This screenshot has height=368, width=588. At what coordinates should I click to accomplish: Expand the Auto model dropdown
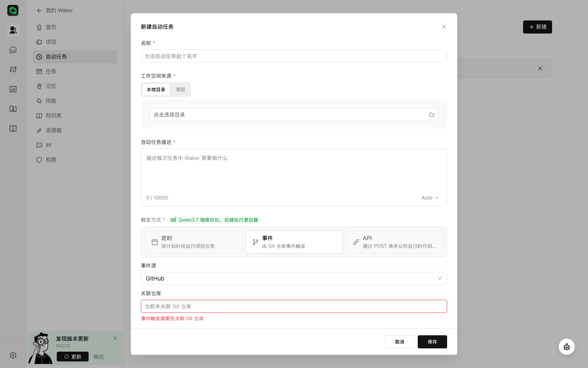[x=430, y=198]
